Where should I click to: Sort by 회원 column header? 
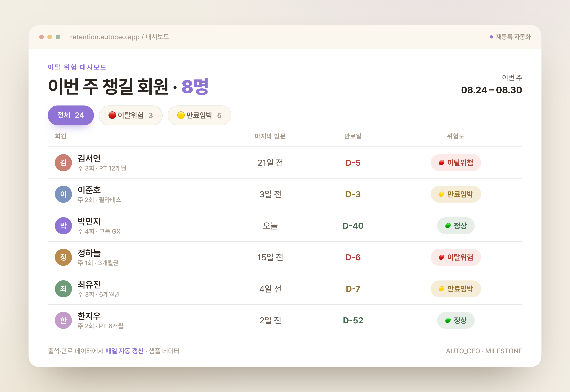coord(60,136)
